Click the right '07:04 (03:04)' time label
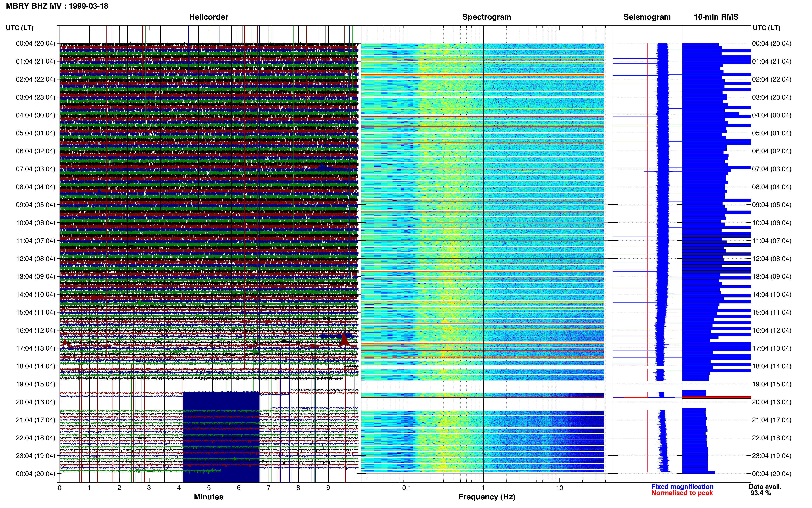This screenshot has width=812, height=508. point(772,169)
